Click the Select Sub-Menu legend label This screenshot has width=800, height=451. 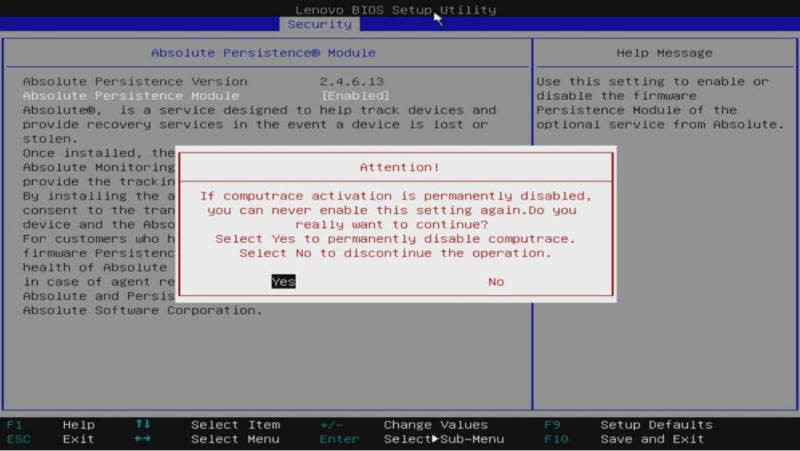[x=444, y=439]
